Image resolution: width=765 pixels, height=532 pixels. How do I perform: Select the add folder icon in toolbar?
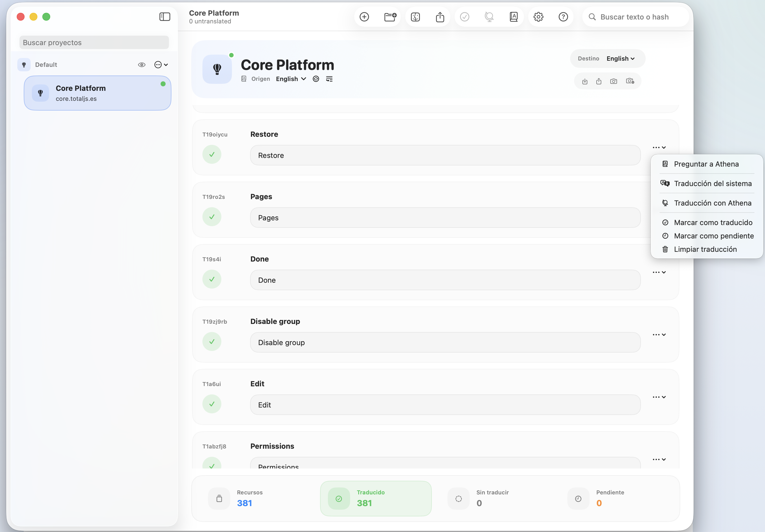[x=390, y=17]
